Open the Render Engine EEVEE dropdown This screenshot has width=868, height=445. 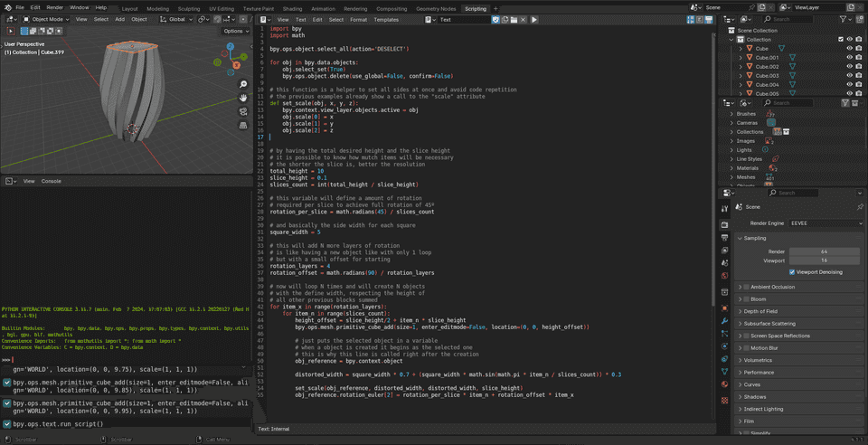tap(825, 222)
